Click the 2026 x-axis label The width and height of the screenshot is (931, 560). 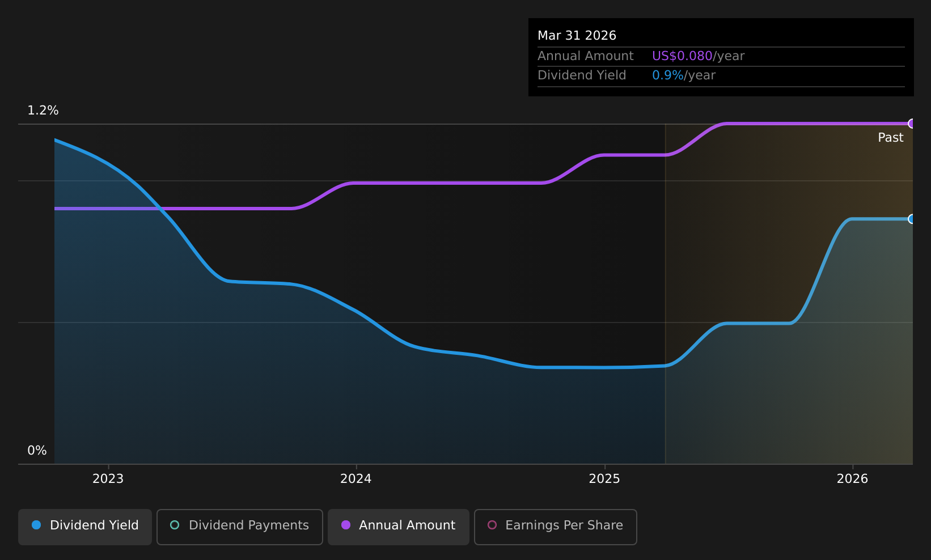[852, 479]
